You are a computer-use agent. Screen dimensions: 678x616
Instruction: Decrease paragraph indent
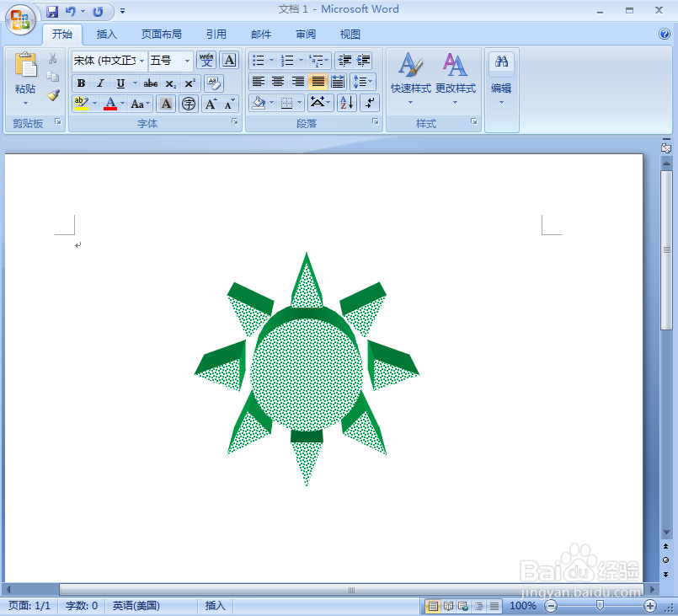tap(344, 60)
